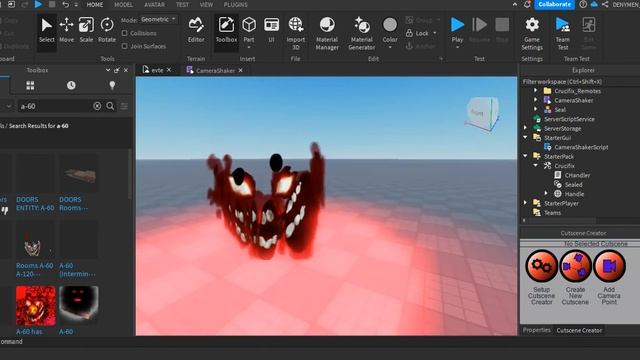Image resolution: width=640 pixels, height=360 pixels.
Task: Open the Toolbox panel menu chevron
Action: pyautogui.click(x=108, y=70)
